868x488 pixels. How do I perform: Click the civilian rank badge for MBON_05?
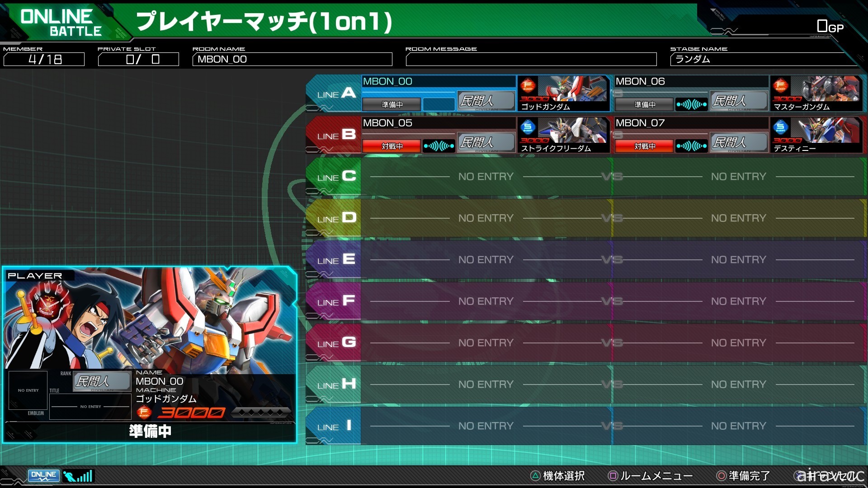pos(486,142)
